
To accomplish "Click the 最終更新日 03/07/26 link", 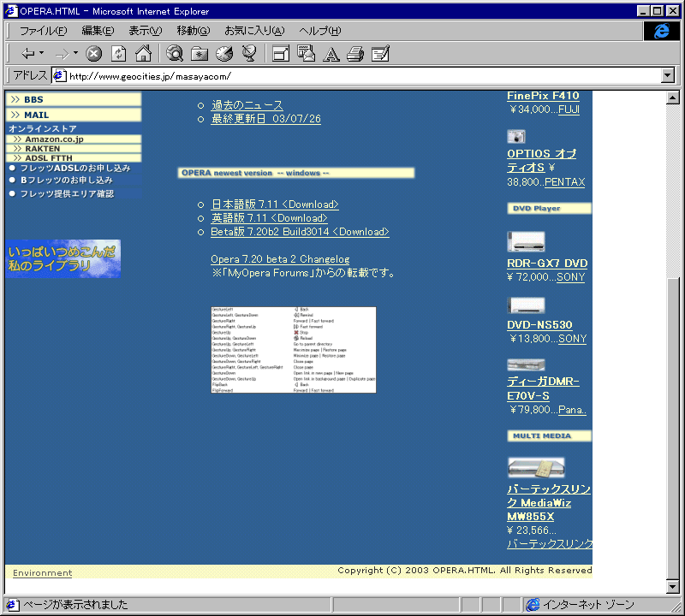I will (266, 119).
